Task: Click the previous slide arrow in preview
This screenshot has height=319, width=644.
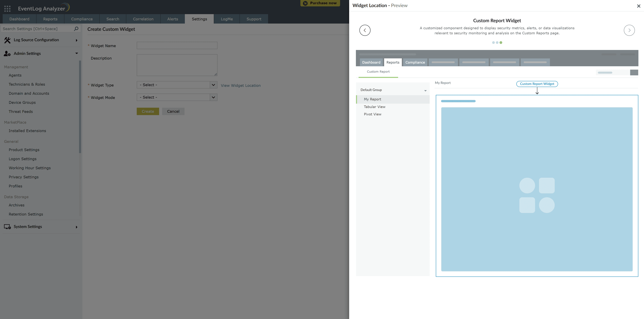Action: [365, 30]
